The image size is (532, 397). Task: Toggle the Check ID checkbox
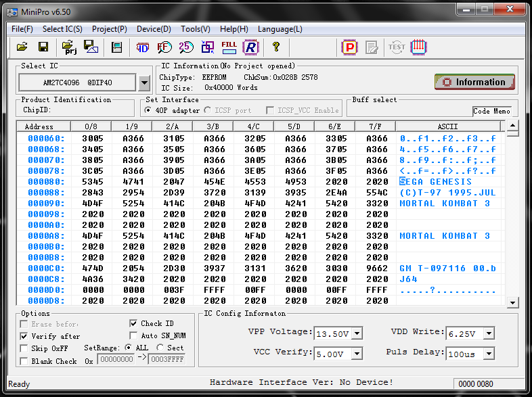(133, 323)
